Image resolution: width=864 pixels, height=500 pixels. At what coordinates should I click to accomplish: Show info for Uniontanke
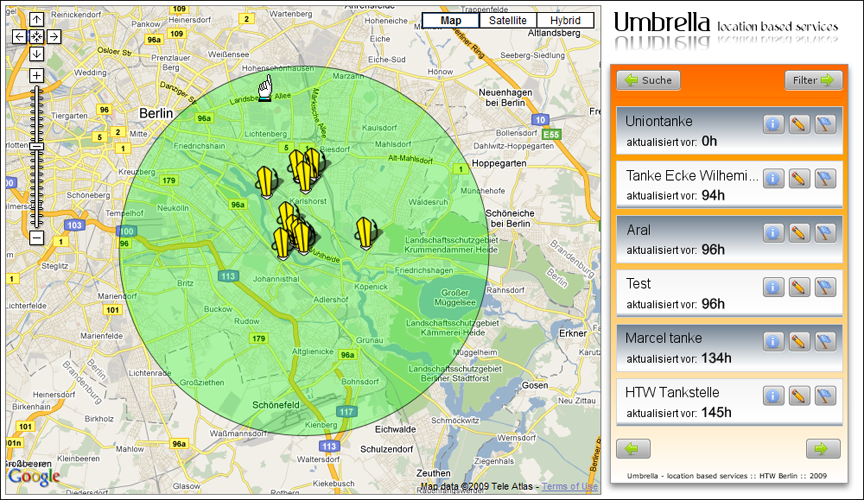coord(773,125)
